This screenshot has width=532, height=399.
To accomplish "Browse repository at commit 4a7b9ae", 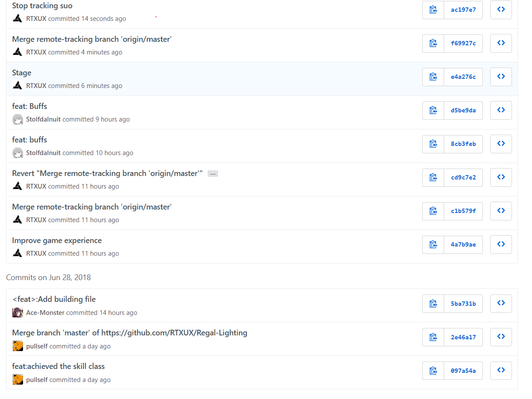I will coord(501,244).
